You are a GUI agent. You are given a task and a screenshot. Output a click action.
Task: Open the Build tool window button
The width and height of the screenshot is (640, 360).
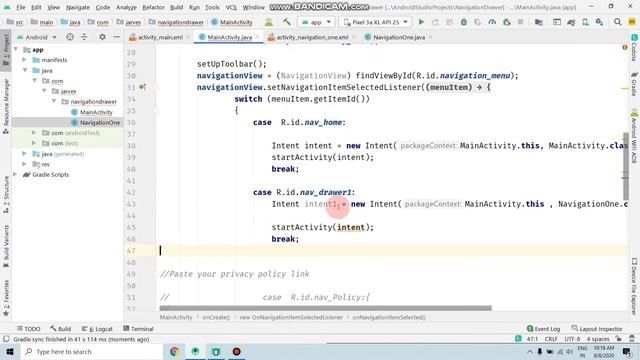pyautogui.click(x=61, y=329)
